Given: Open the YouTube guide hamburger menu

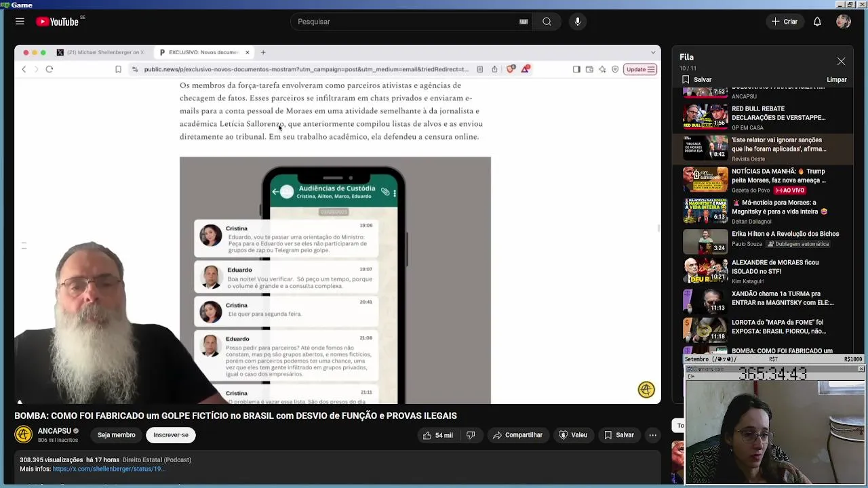Looking at the screenshot, I should click(20, 22).
